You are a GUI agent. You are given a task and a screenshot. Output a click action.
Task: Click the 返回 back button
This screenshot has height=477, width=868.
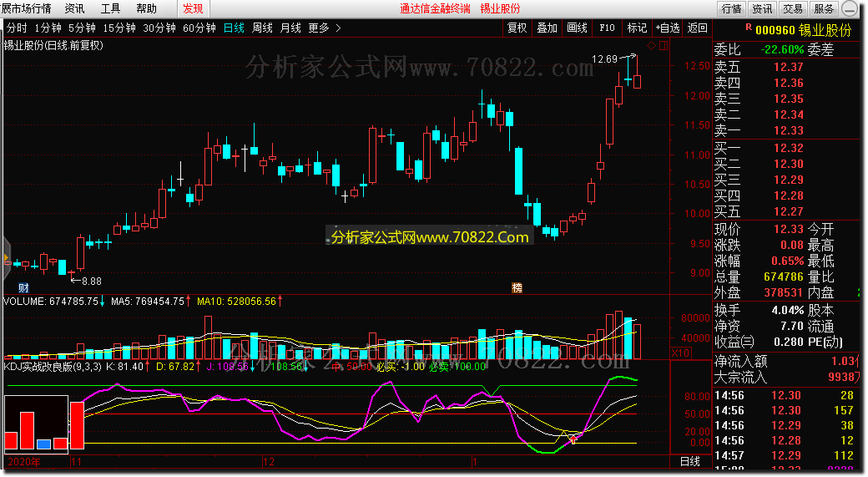click(x=697, y=28)
